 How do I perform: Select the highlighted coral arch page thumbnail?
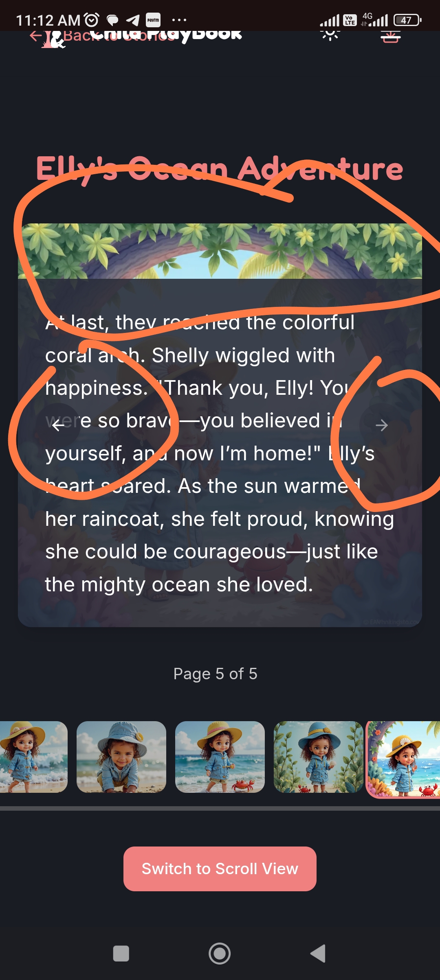point(403,759)
